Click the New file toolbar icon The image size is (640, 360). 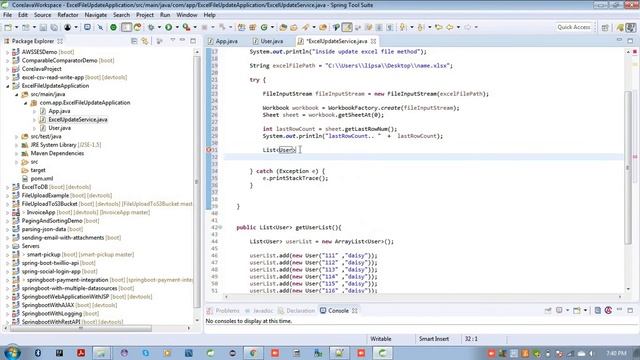(x=8, y=27)
